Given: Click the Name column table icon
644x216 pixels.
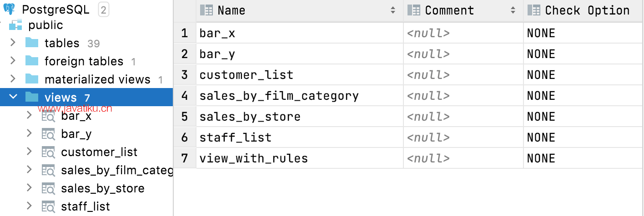Looking at the screenshot, I should tap(206, 10).
